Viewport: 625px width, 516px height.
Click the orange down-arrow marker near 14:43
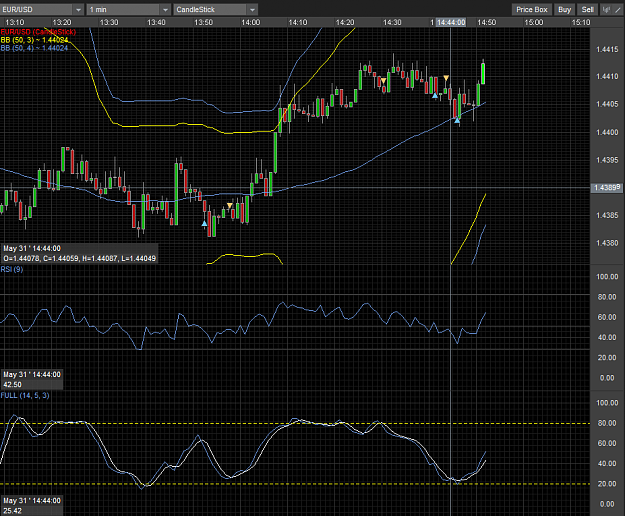click(446, 78)
